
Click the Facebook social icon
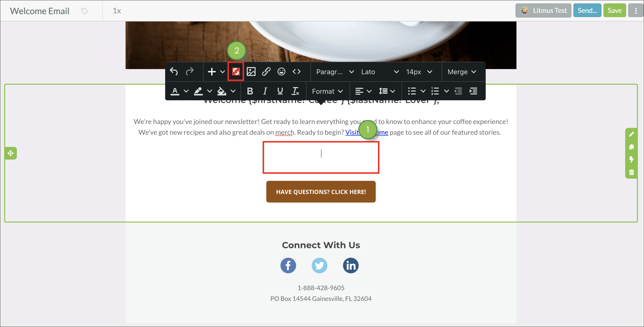point(288,265)
